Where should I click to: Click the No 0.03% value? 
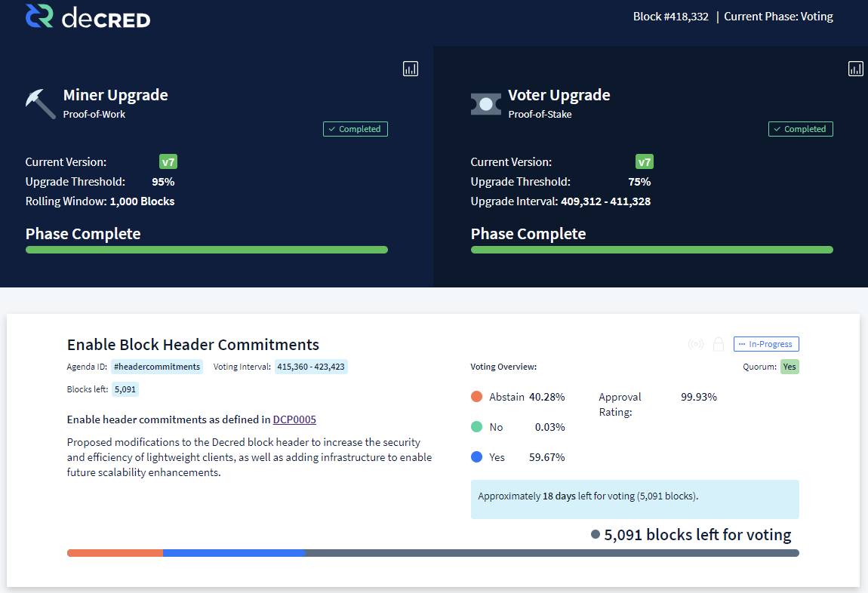[x=549, y=427]
